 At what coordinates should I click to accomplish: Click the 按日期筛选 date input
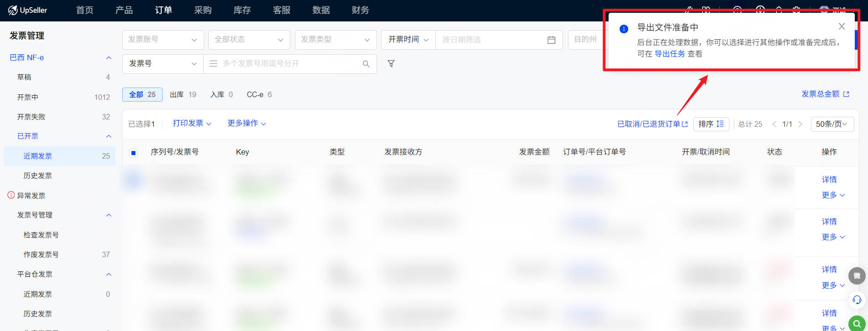(499, 40)
